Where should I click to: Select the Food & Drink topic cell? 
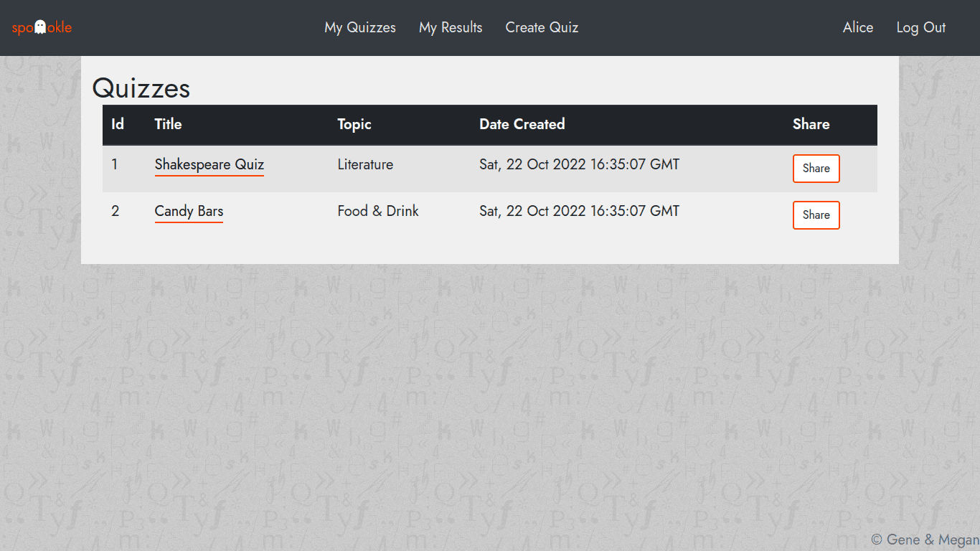pos(378,211)
